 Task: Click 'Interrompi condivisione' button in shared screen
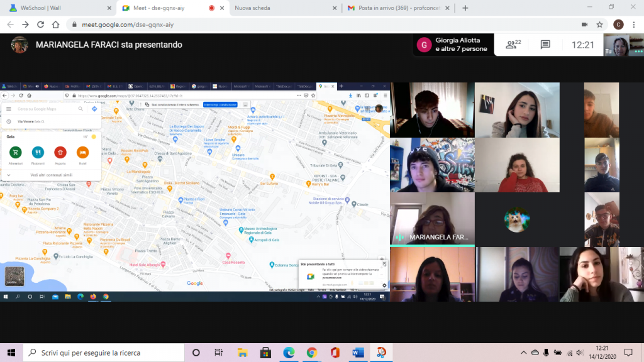(221, 105)
